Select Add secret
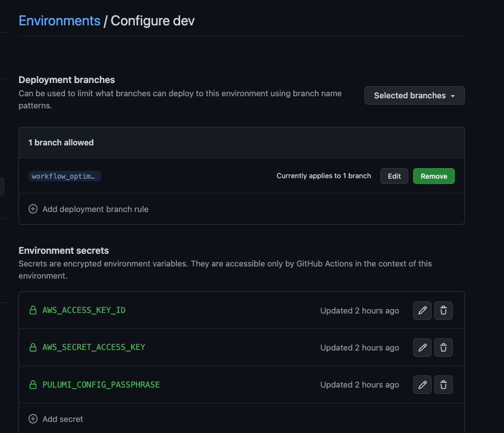The image size is (504, 433). tap(62, 419)
